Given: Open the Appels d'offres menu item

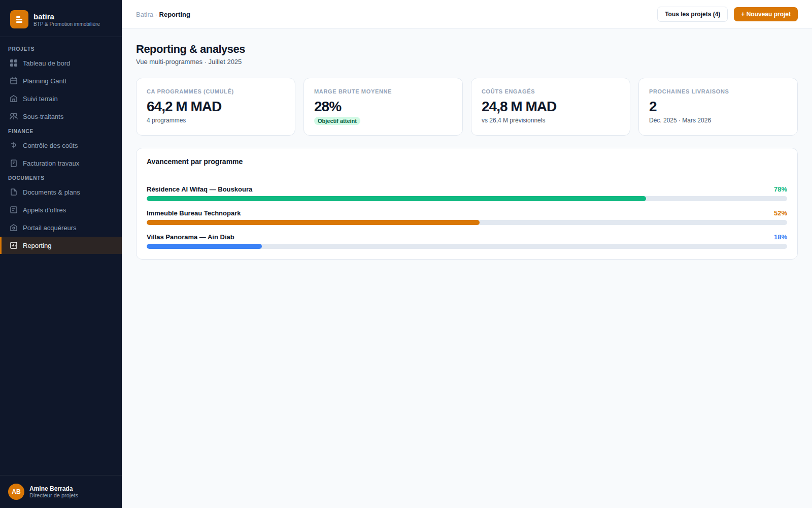Looking at the screenshot, I should point(61,210).
